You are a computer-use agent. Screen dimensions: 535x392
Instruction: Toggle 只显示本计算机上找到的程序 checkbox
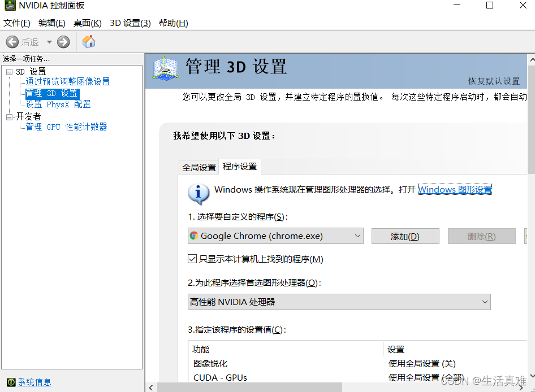(x=192, y=259)
